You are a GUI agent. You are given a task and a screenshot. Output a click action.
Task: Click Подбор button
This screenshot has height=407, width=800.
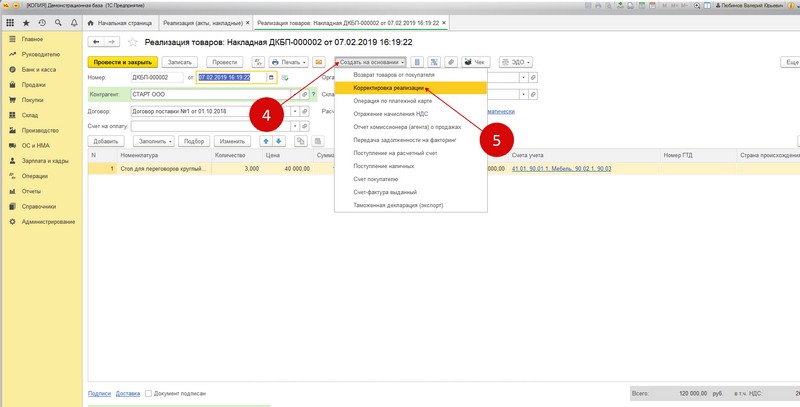click(x=194, y=141)
